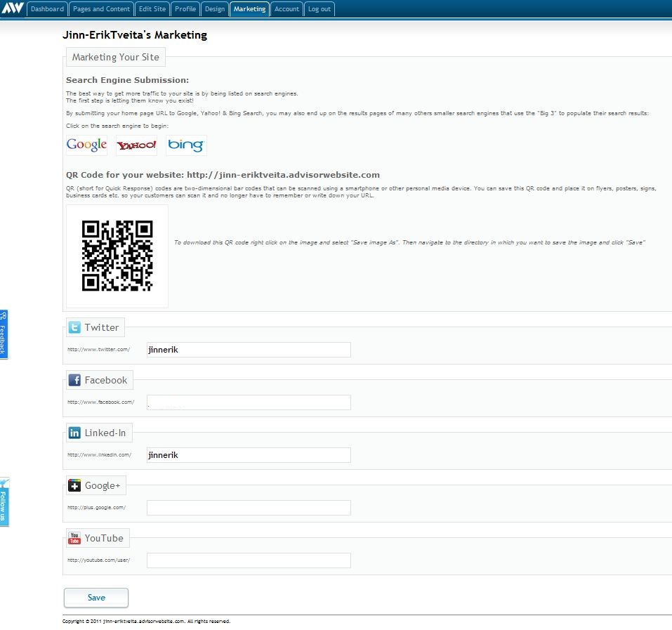The height and width of the screenshot is (630, 672).
Task: Select the Marketing tab
Action: [x=249, y=9]
